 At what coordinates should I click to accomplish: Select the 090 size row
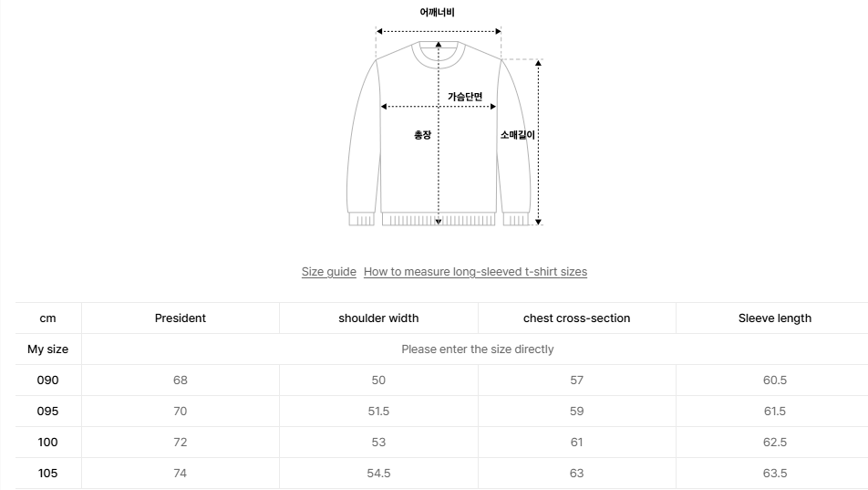pos(47,381)
